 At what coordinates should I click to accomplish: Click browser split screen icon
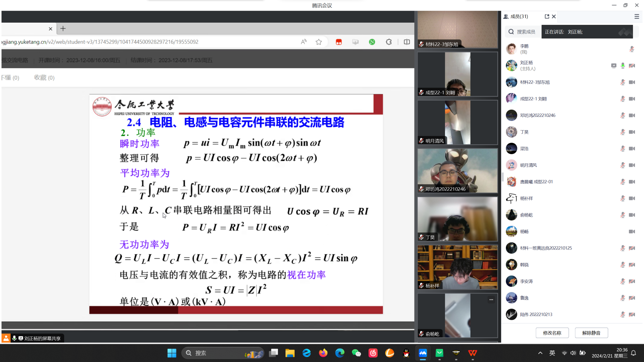pyautogui.click(x=407, y=42)
